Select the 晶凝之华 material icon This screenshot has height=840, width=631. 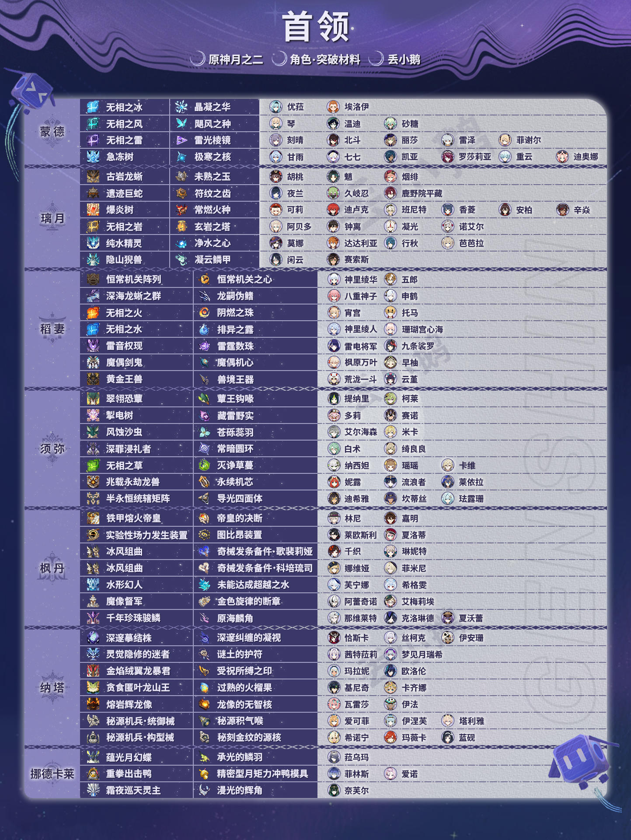click(181, 107)
